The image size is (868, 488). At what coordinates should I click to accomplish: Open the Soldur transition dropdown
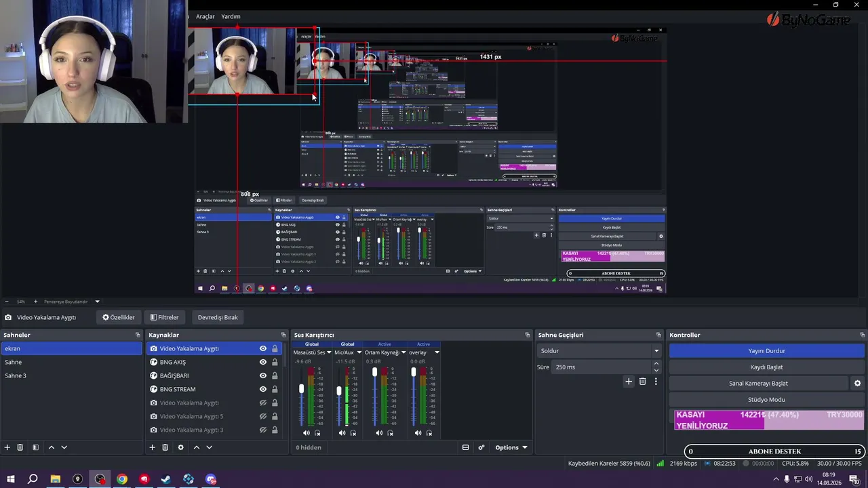pyautogui.click(x=599, y=350)
